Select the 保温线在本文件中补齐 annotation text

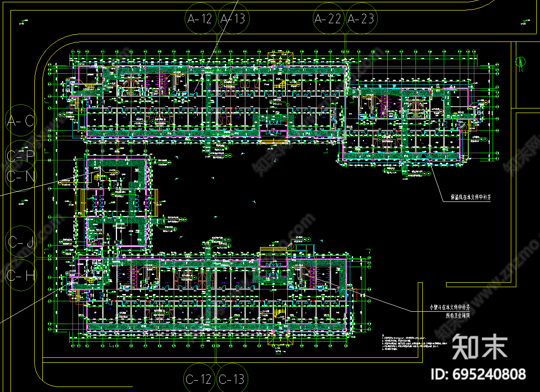(470, 198)
